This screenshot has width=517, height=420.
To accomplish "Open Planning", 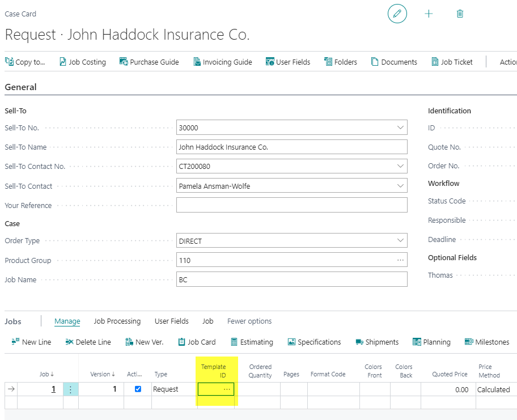I will pos(431,342).
